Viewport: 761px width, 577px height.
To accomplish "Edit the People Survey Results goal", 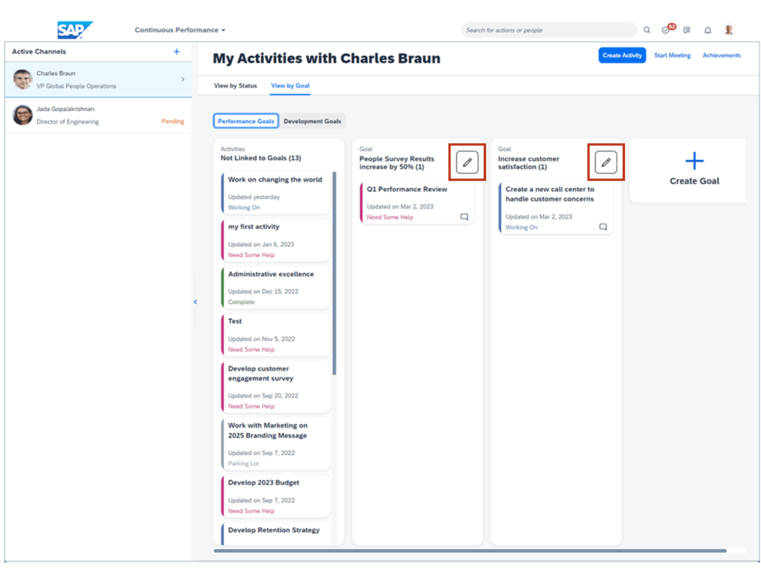I will (467, 162).
